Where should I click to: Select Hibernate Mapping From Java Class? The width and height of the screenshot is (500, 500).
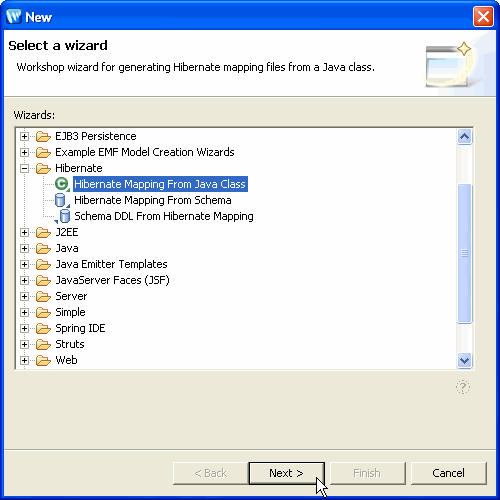tap(160, 184)
